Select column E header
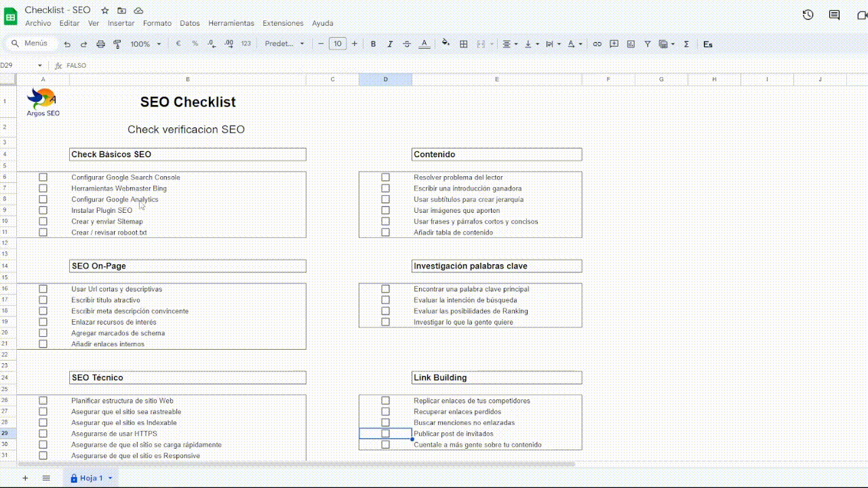The height and width of the screenshot is (488, 868). coord(497,79)
